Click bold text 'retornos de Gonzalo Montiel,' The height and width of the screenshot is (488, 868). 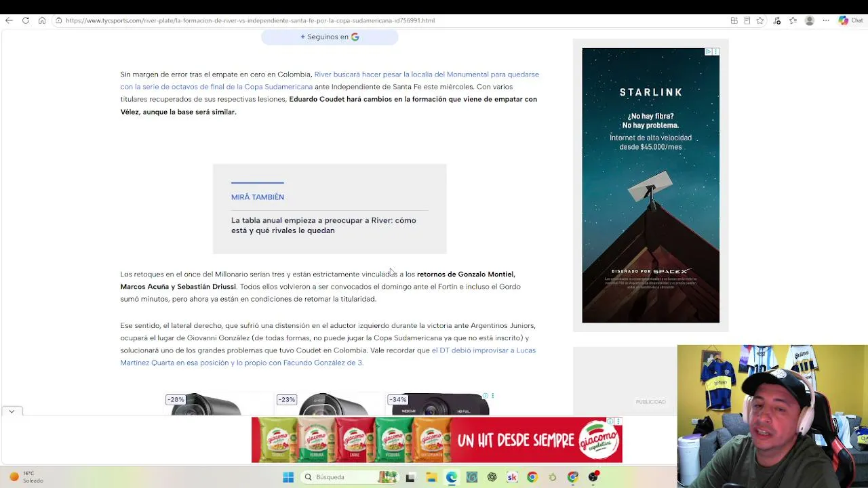466,274
